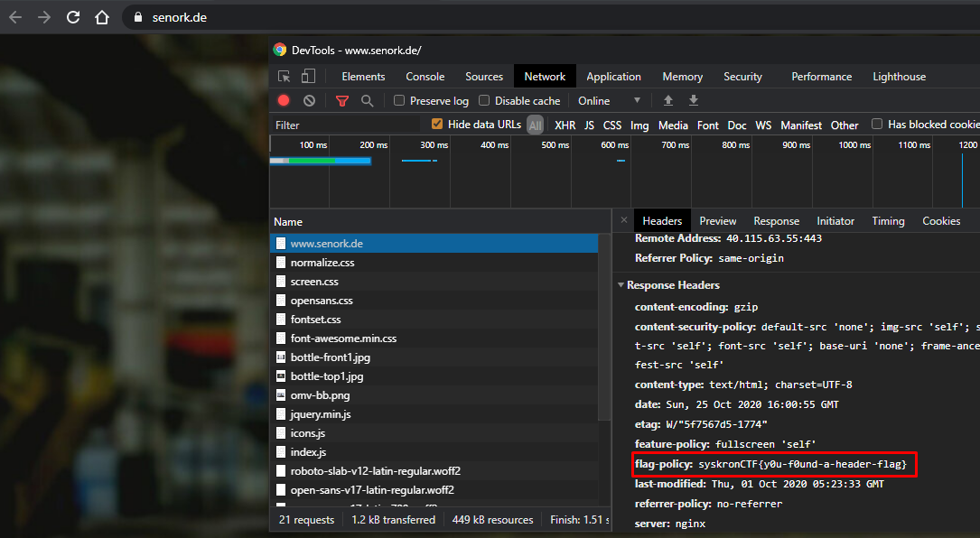Filter requests by XHR
The height and width of the screenshot is (538, 980).
tap(565, 125)
